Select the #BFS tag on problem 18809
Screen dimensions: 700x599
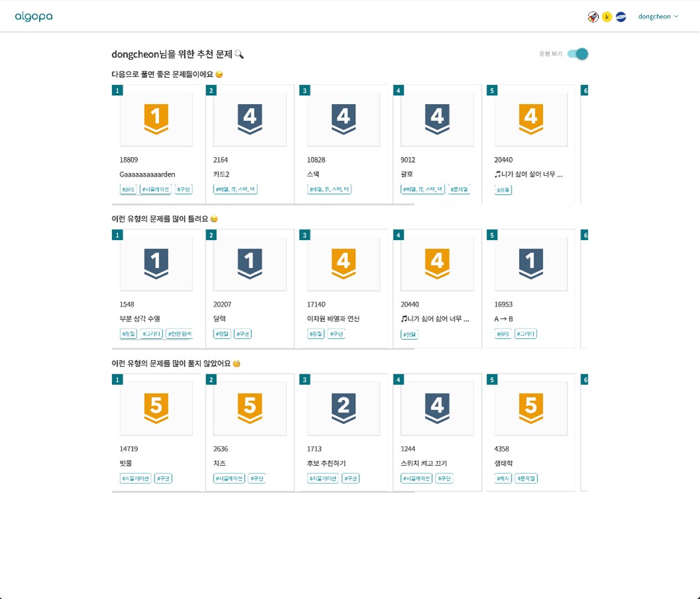coord(129,190)
